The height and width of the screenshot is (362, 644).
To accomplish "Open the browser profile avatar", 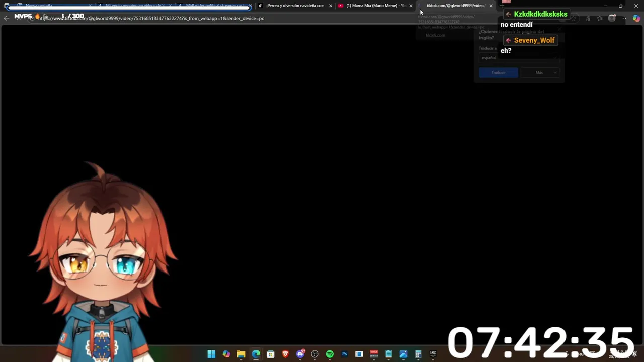I will 612,18.
